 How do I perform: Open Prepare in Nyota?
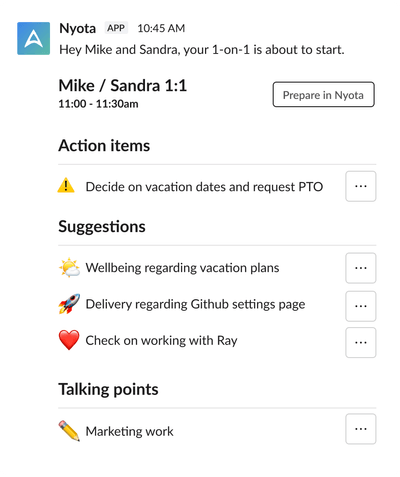point(323,95)
